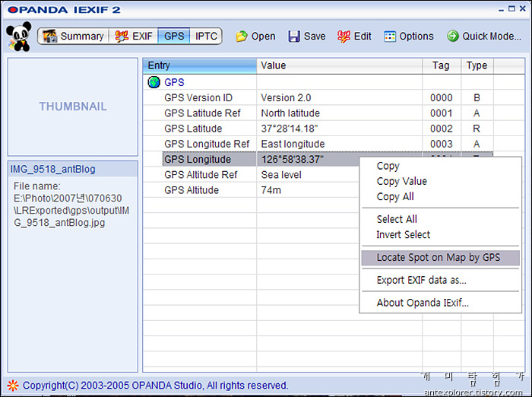The image size is (532, 397).
Task: Select the GPS Altitude entry
Action: tap(192, 190)
